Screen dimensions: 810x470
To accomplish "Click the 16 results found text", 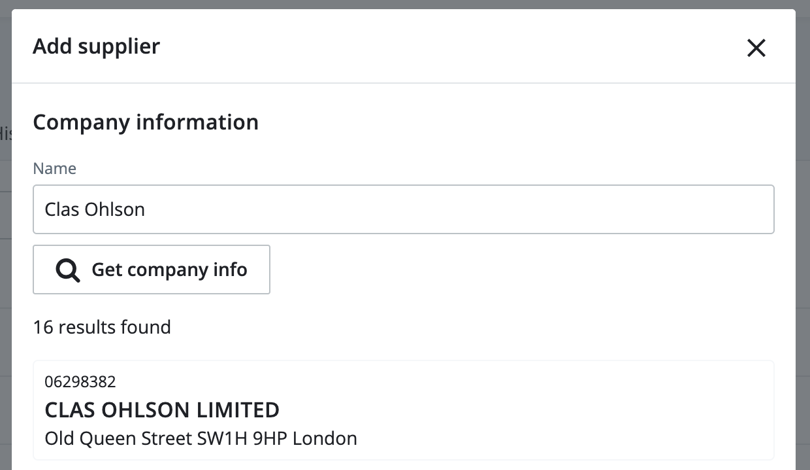I will 102,327.
